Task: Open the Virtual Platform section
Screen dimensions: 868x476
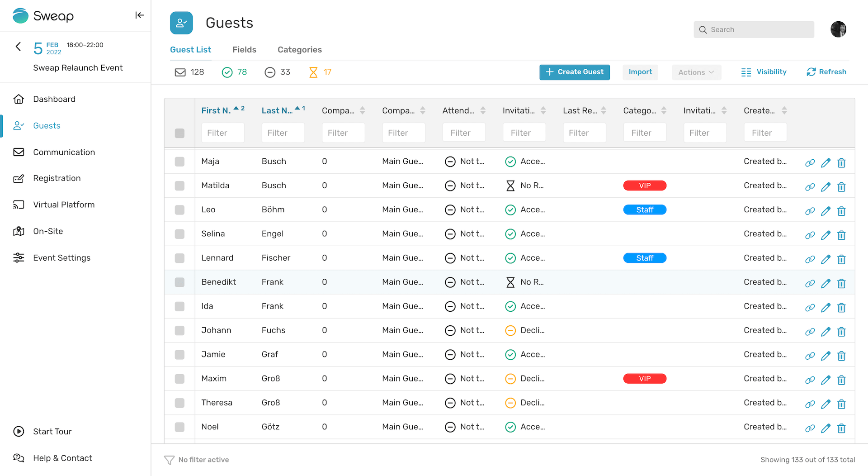Action: tap(64, 205)
